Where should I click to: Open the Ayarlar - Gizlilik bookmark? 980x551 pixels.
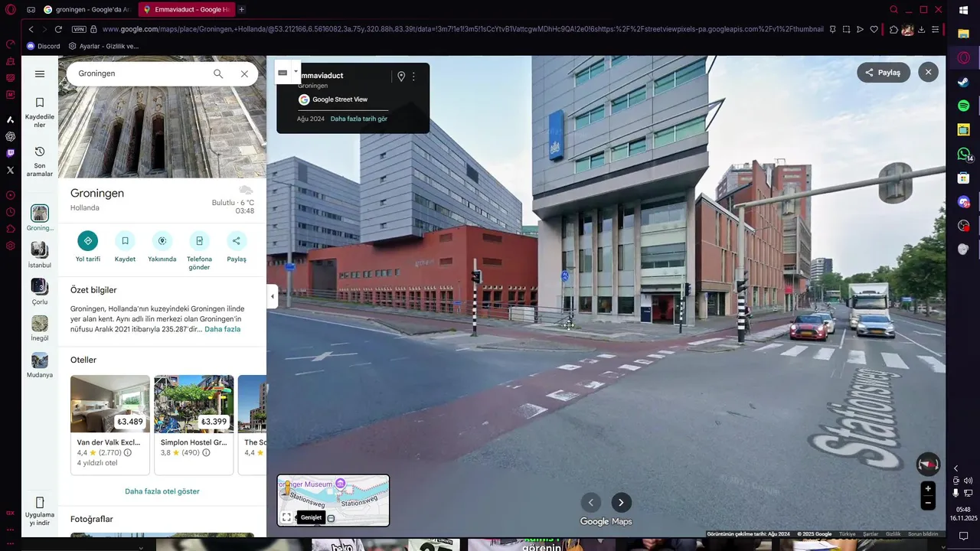(x=103, y=46)
